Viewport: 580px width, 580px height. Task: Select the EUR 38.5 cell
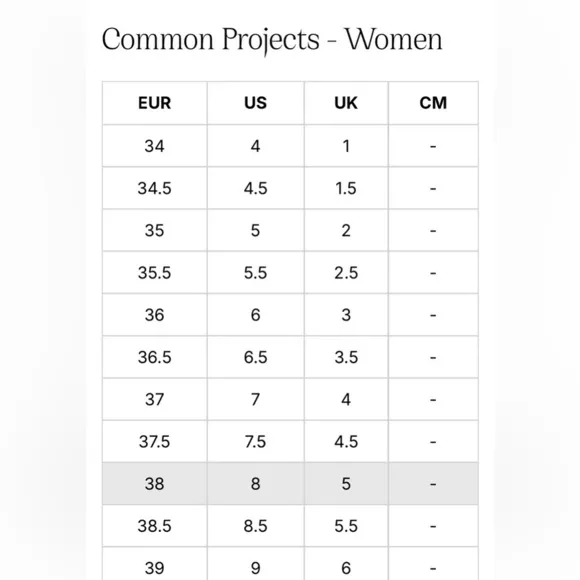click(155, 526)
